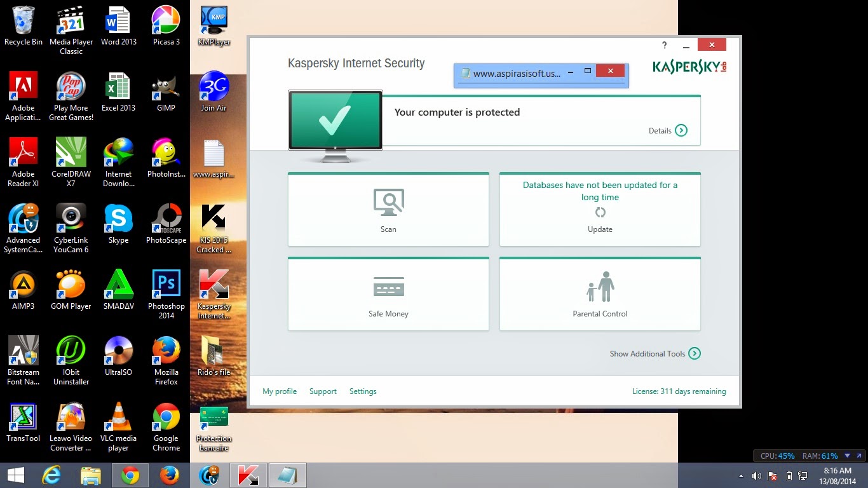Viewport: 868px width, 488px height.
Task: Select Join Air 3G desktop icon
Action: [x=214, y=91]
